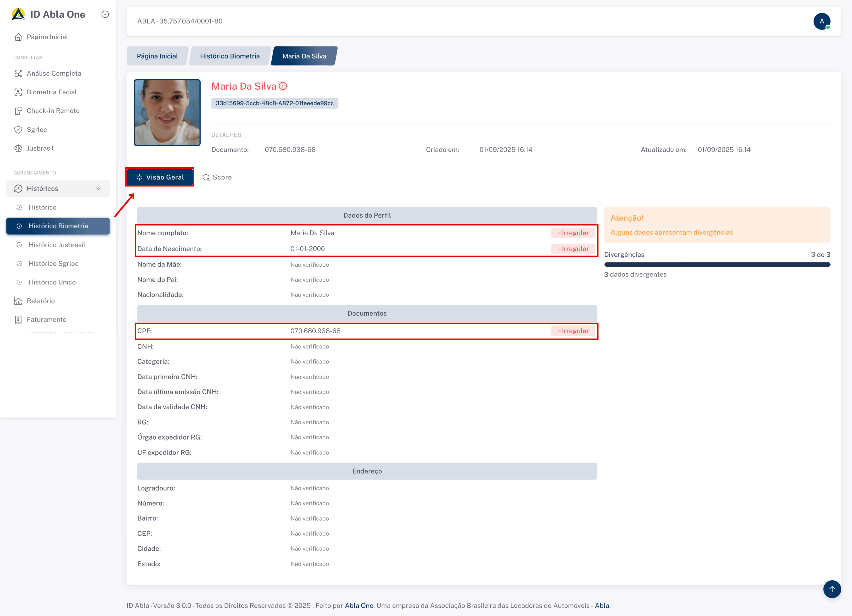This screenshot has height=616, width=852.
Task: Click the Análise Completa sidebar icon
Action: click(18, 73)
